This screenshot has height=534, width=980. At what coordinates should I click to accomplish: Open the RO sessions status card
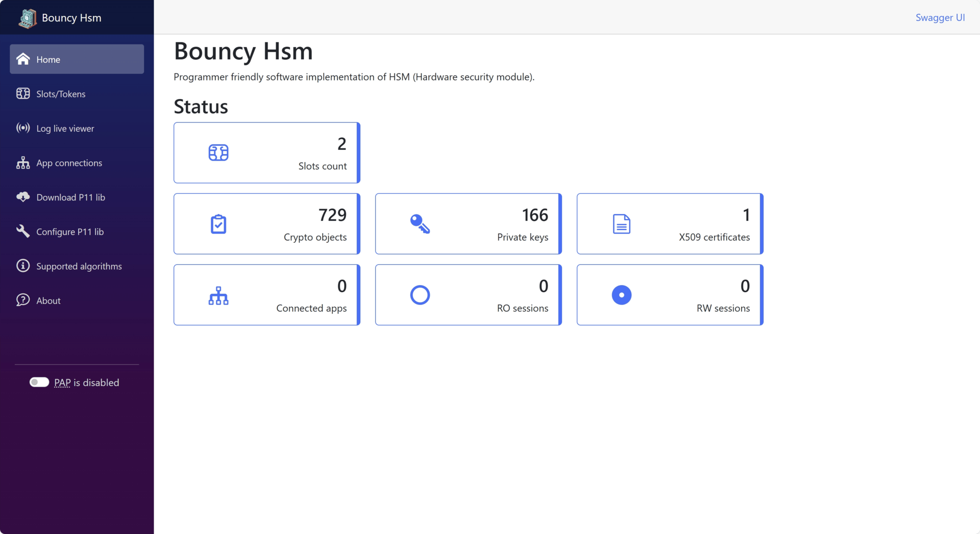pos(468,295)
